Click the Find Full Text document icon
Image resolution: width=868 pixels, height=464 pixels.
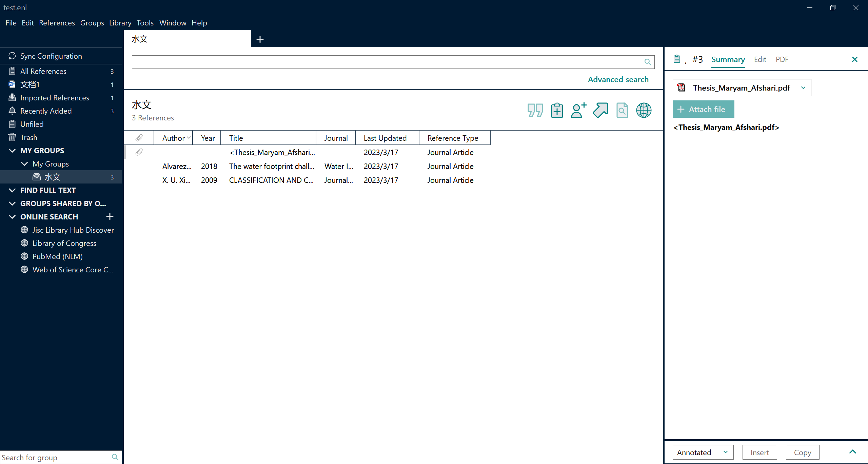coord(622,110)
